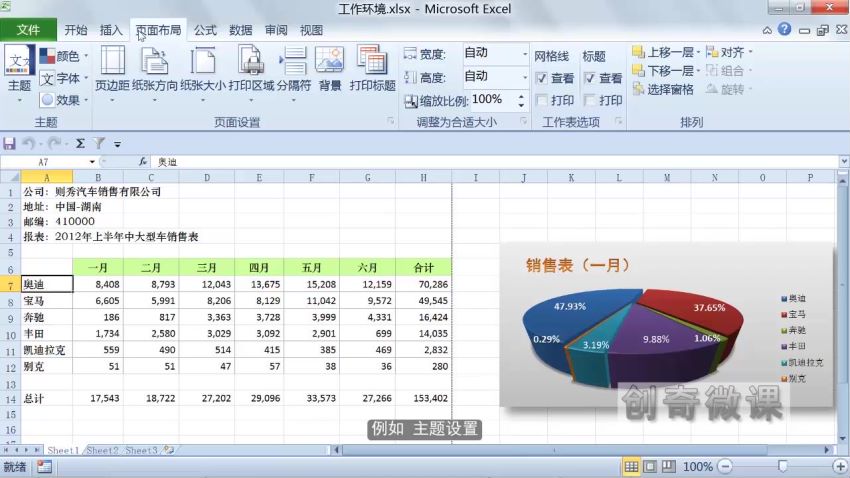Switch to Data (数据) tab
The height and width of the screenshot is (478, 850).
pyautogui.click(x=241, y=30)
